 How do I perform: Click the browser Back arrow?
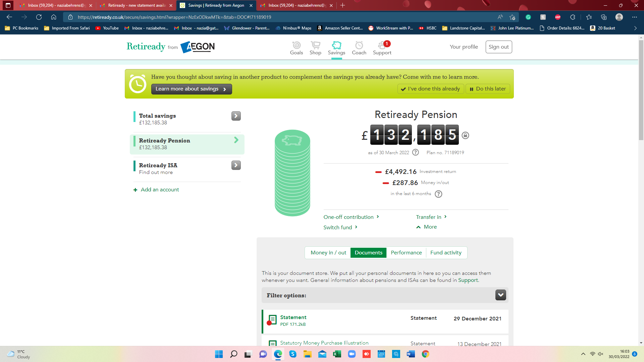[9, 17]
